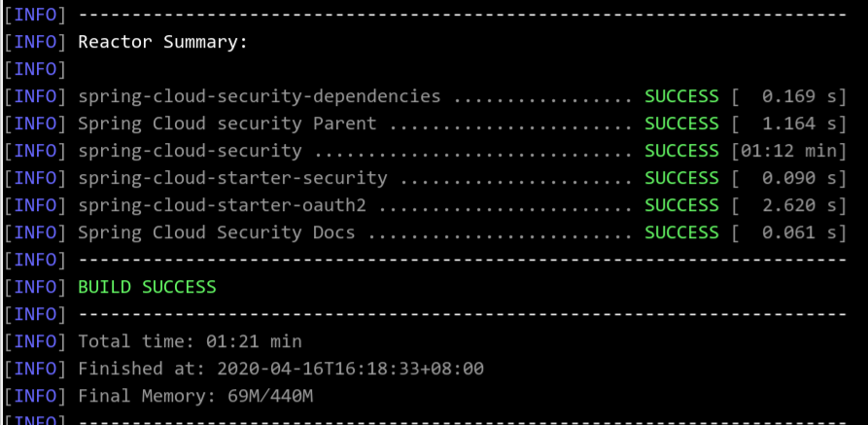The height and width of the screenshot is (425, 868).
Task: Click the 0.090 s duration value
Action: coord(789,178)
